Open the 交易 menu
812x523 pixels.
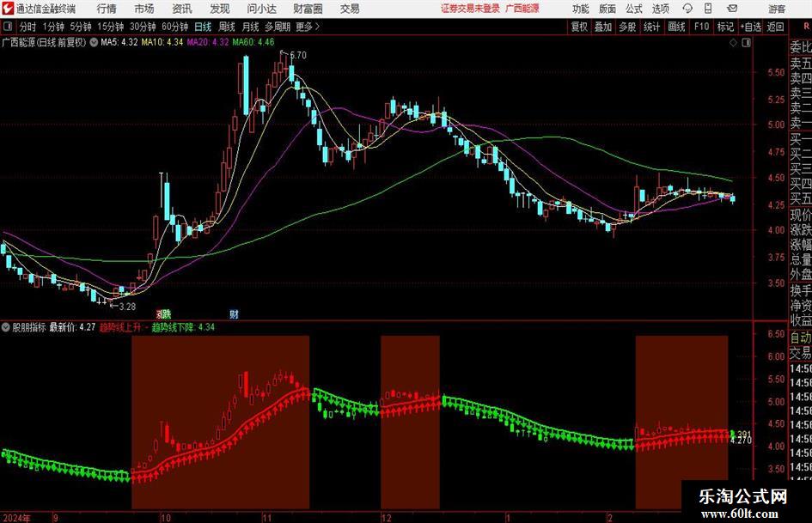(350, 9)
